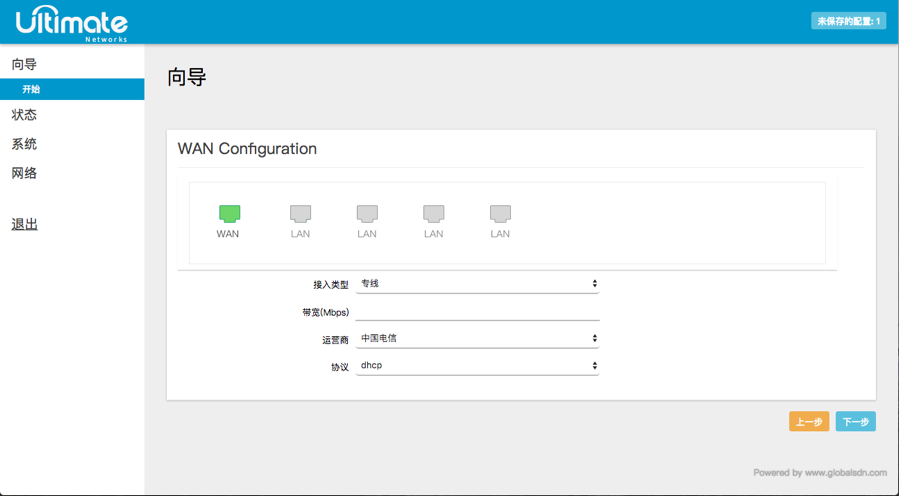The height and width of the screenshot is (496, 899).
Task: Focus the 带宽(Mbps) input field
Action: point(477,312)
